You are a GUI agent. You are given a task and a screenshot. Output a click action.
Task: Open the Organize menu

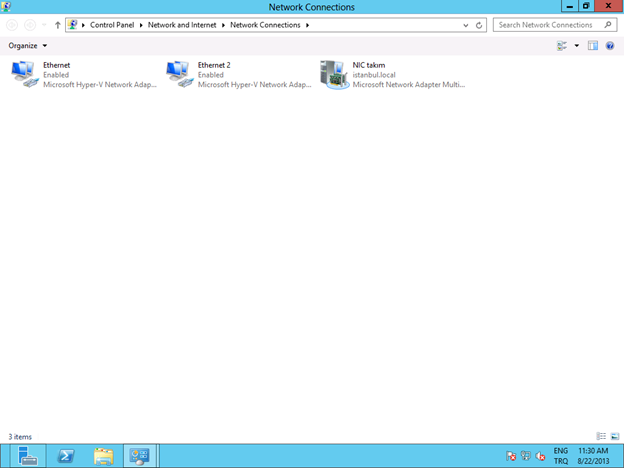tap(27, 46)
